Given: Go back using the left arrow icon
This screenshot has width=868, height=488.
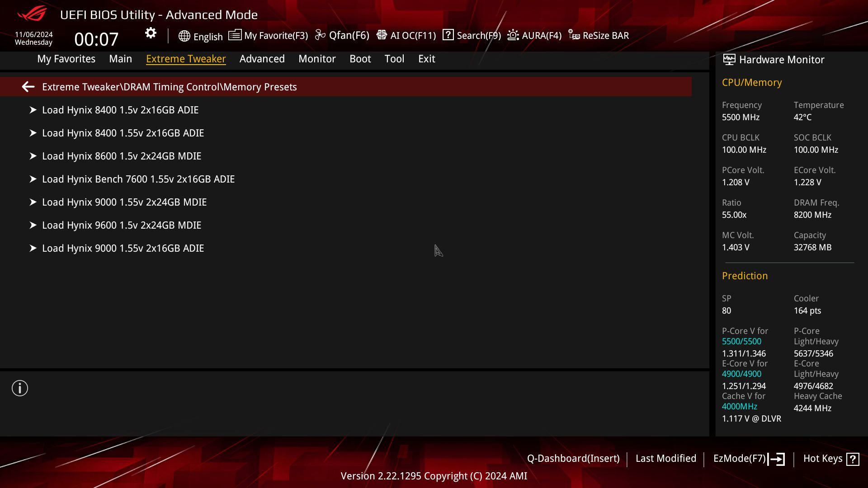Looking at the screenshot, I should click(x=28, y=87).
